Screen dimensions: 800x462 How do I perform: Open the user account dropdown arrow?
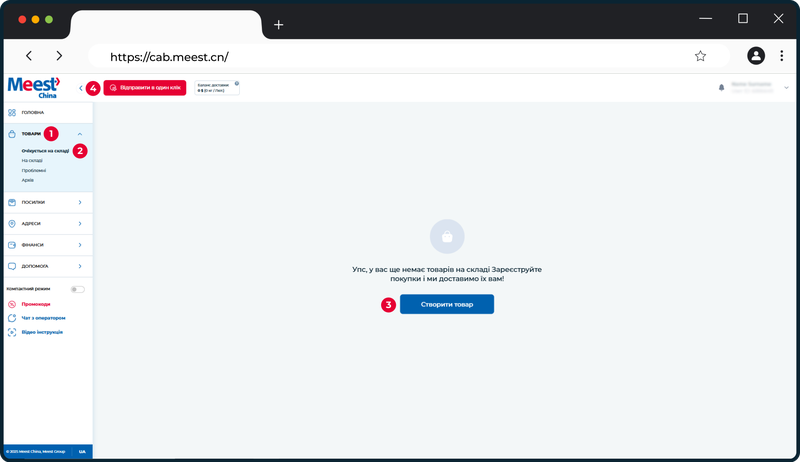(x=786, y=88)
